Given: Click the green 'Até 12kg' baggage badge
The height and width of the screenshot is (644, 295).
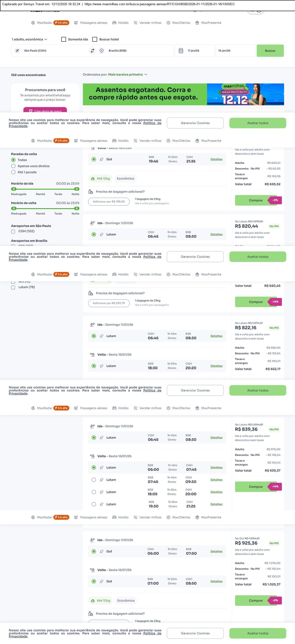Looking at the screenshot, I should 100,178.
